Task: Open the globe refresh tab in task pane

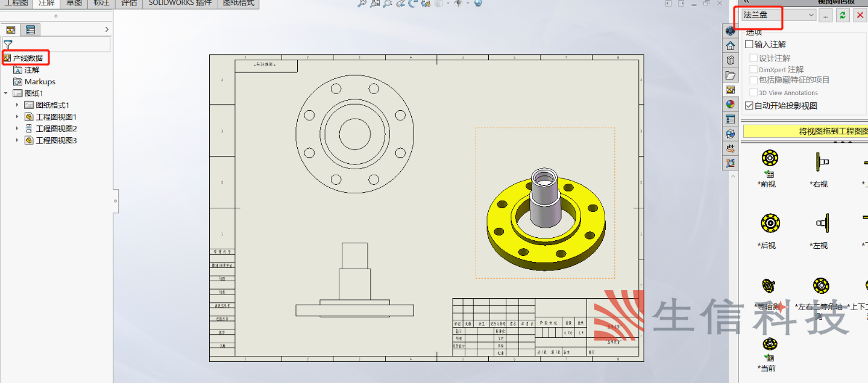Action: pos(731,134)
